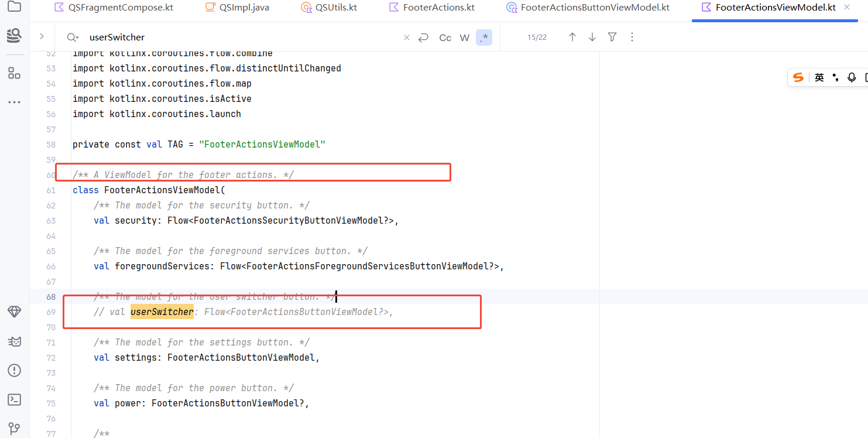Open the diamond gem tool window

(x=14, y=312)
